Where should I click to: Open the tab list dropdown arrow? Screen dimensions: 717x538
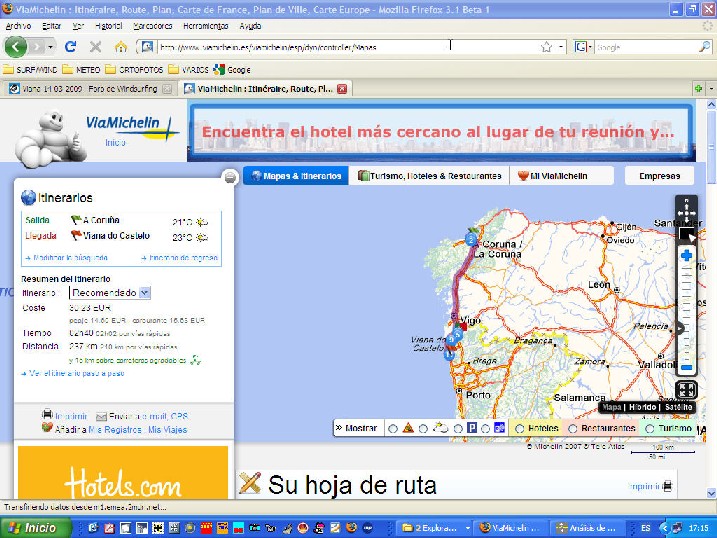(712, 89)
